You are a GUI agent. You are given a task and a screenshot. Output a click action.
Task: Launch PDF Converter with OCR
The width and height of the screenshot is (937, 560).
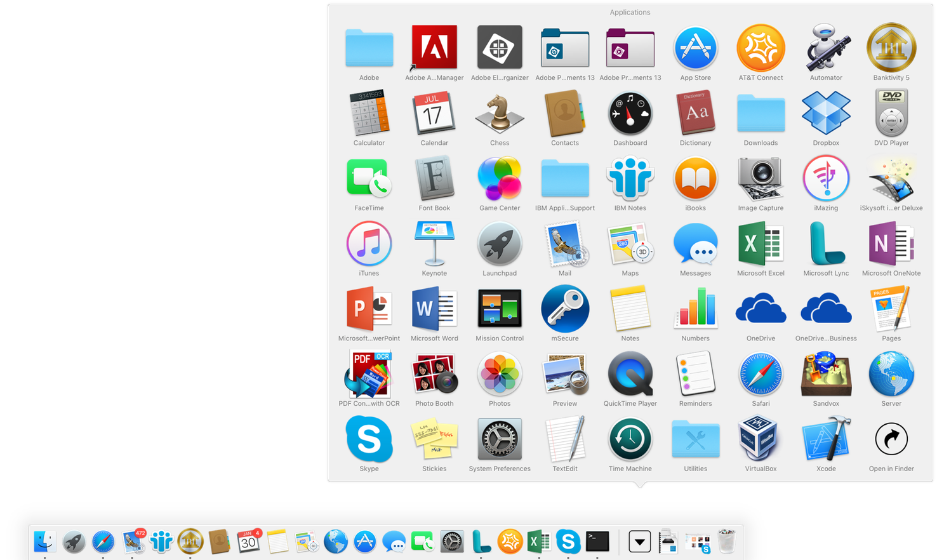[369, 374]
